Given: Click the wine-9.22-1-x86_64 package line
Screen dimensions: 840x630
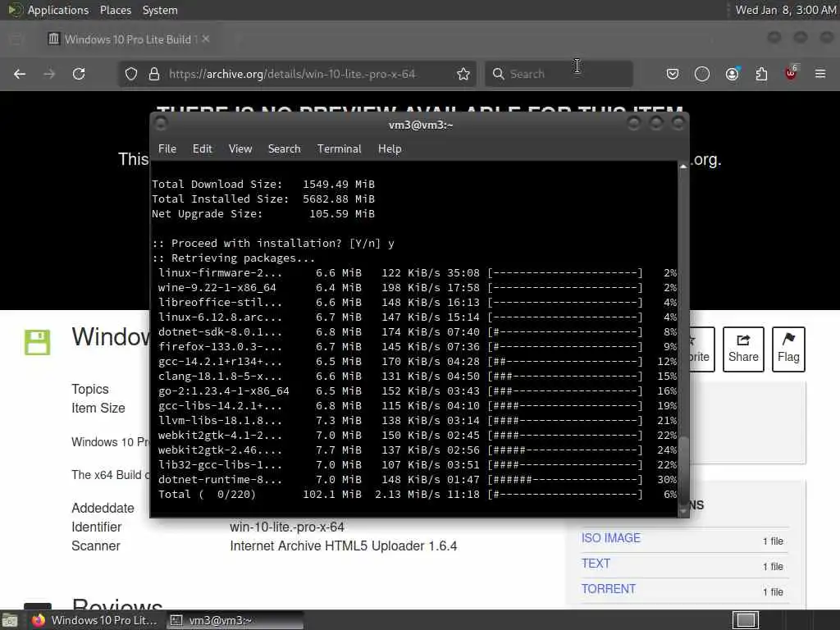Looking at the screenshot, I should point(417,288).
